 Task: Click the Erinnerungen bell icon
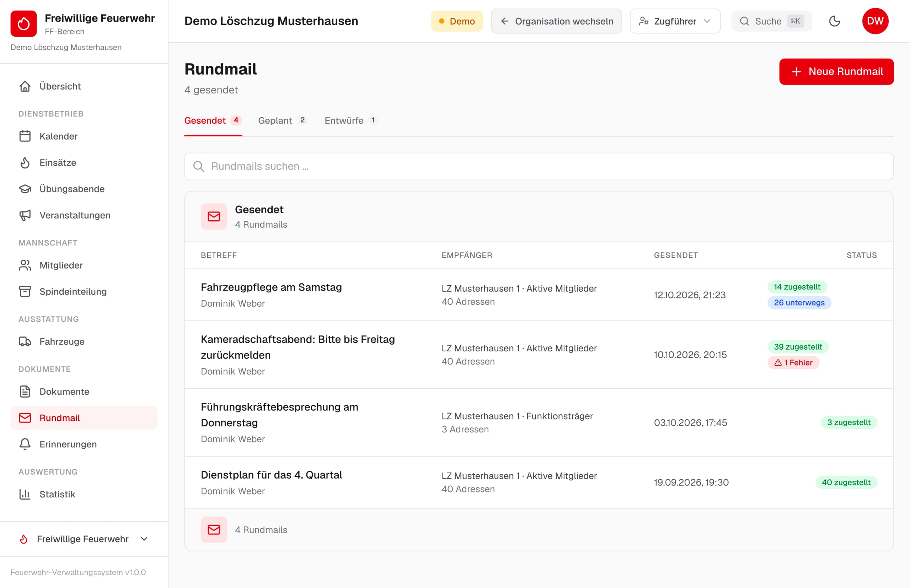click(x=25, y=444)
